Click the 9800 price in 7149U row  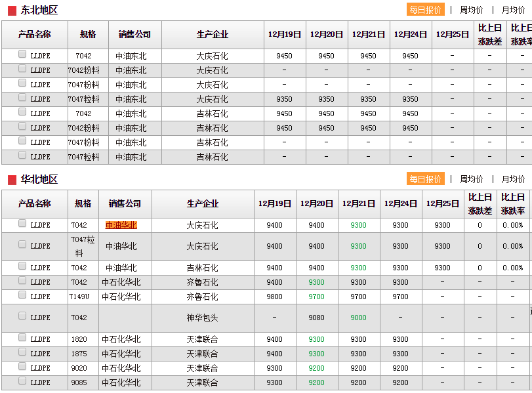coord(274,297)
